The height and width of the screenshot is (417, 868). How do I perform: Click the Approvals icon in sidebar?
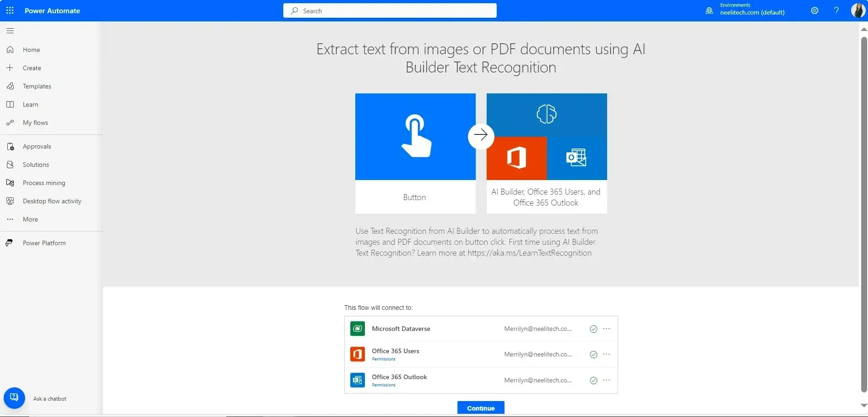pos(10,146)
